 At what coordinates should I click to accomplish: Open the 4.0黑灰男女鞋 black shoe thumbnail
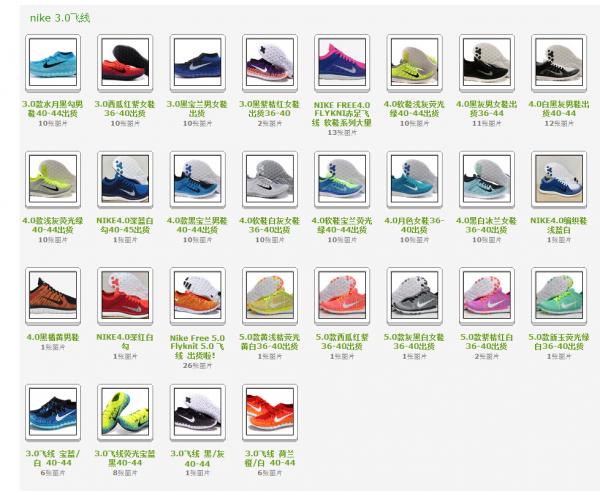(x=487, y=62)
